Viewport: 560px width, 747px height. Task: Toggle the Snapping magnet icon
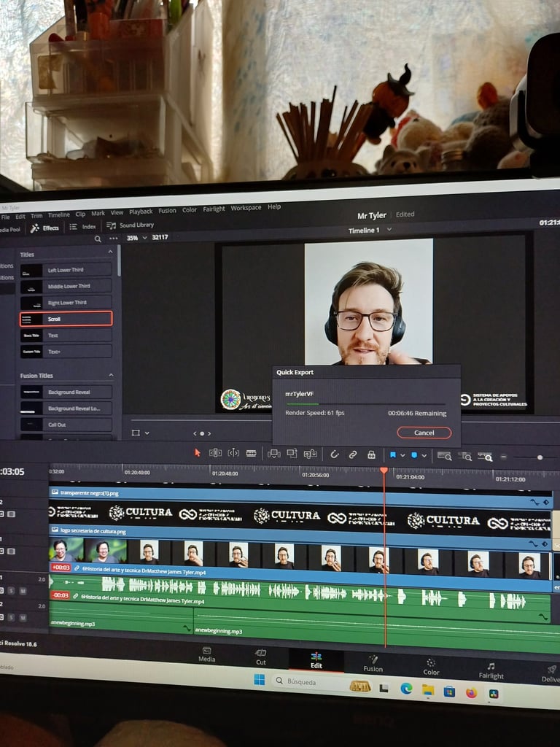tap(335, 454)
